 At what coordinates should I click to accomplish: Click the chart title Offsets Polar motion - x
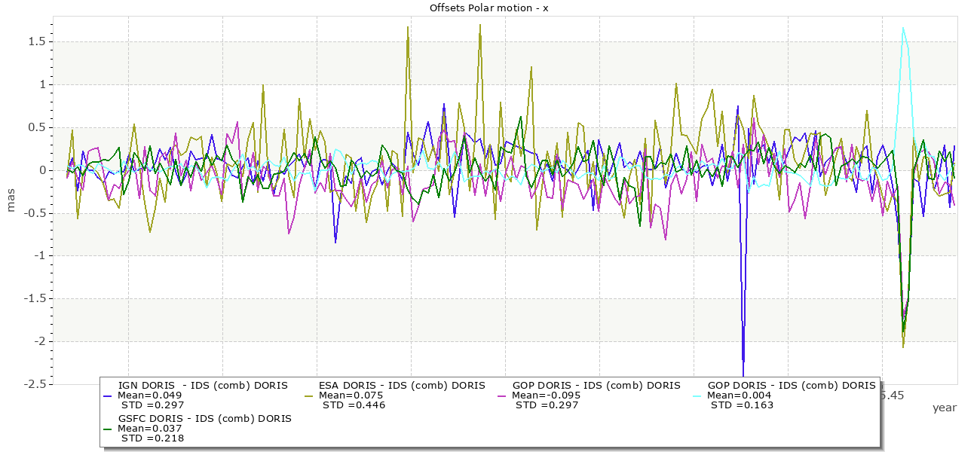(488, 8)
